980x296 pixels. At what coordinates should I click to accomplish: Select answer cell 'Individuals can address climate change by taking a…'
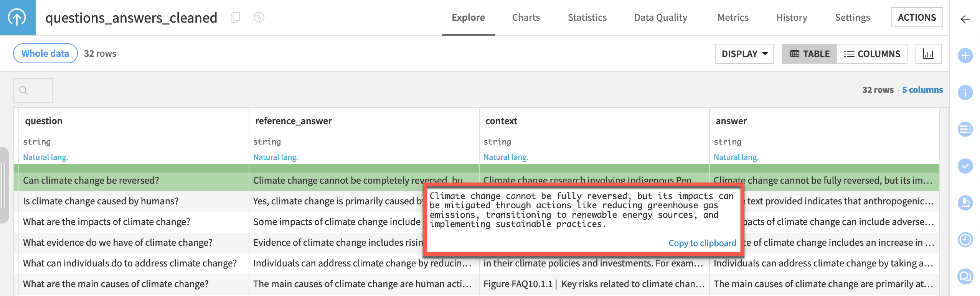[824, 263]
